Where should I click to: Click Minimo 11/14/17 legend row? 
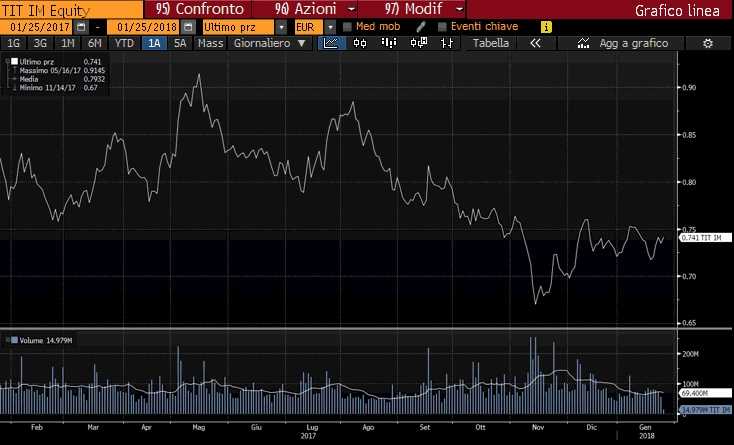[59, 88]
